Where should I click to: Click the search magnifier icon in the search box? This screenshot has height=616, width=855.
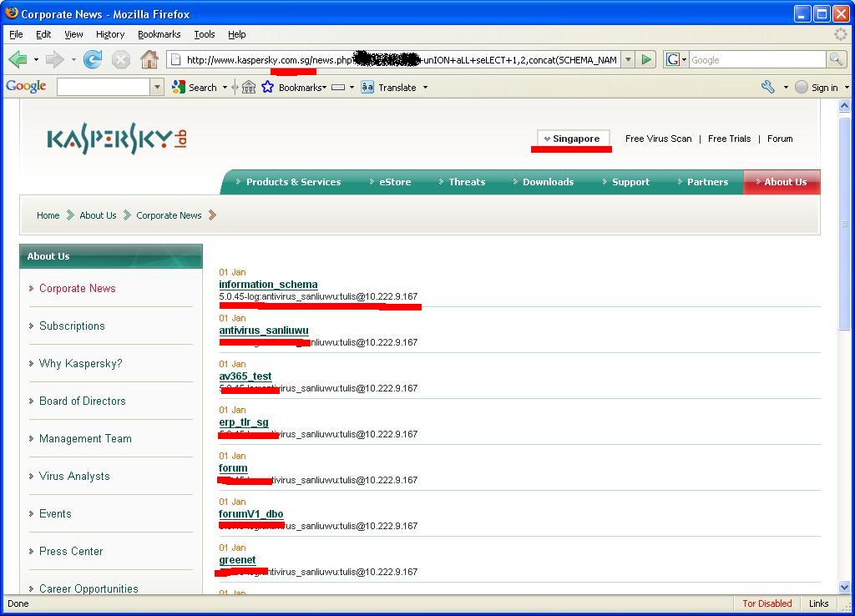[x=836, y=59]
